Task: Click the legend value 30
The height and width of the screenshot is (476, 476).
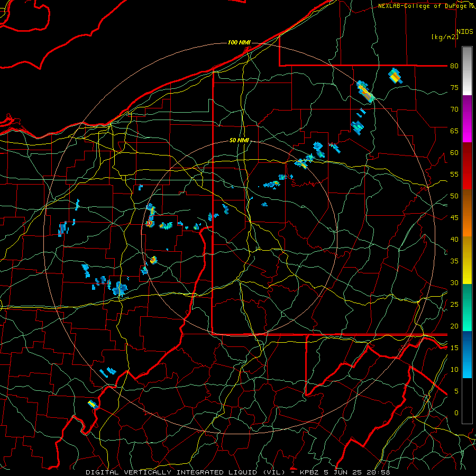Action: [454, 282]
